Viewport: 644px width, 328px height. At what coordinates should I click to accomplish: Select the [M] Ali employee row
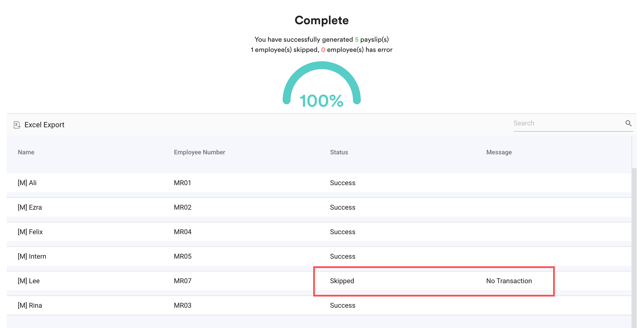[x=27, y=183]
